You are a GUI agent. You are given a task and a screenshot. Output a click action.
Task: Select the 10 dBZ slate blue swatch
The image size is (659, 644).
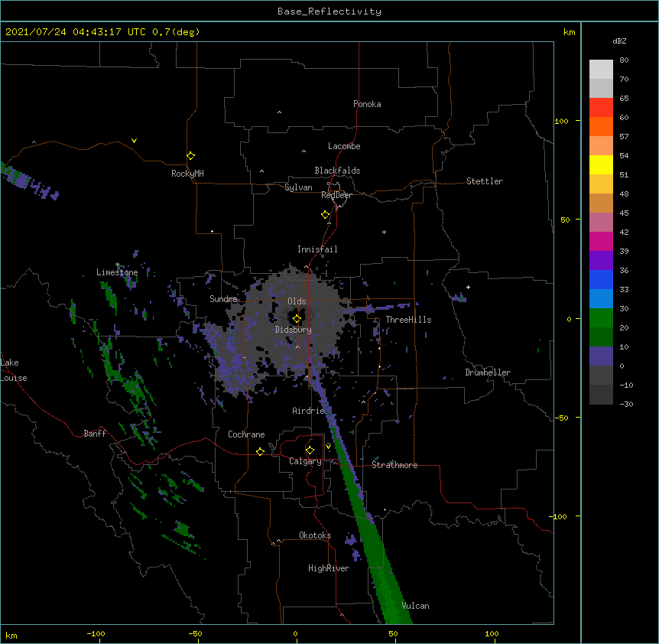tap(601, 356)
